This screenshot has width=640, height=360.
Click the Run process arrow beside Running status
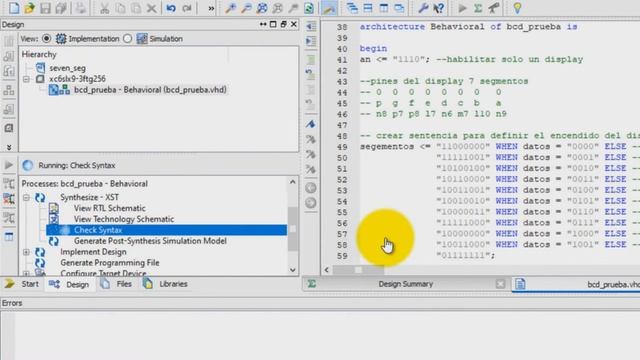(x=9, y=165)
